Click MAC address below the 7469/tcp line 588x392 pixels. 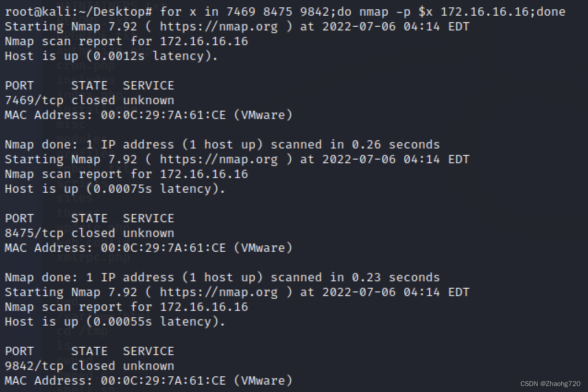[163, 115]
